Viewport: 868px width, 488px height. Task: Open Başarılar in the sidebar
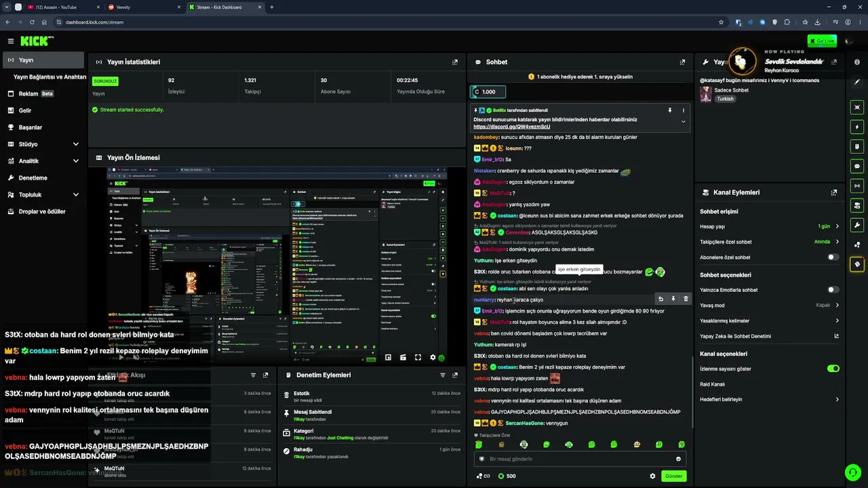point(44,127)
